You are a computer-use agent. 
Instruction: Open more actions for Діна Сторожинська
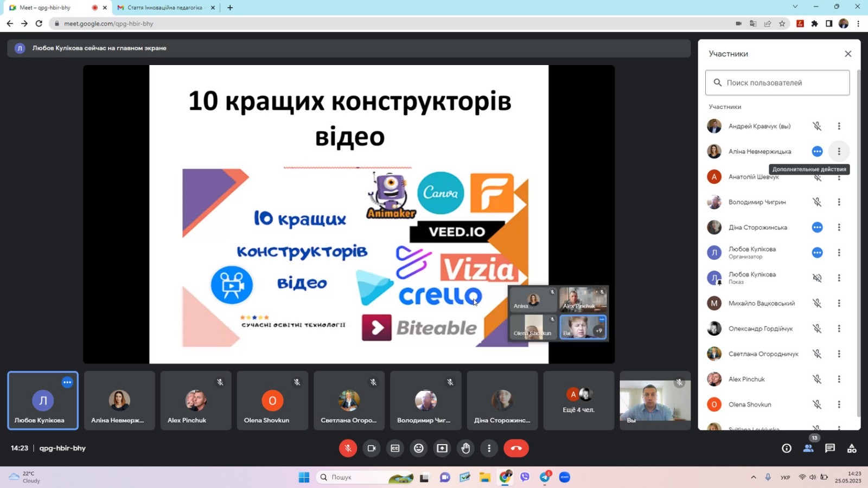tap(839, 227)
